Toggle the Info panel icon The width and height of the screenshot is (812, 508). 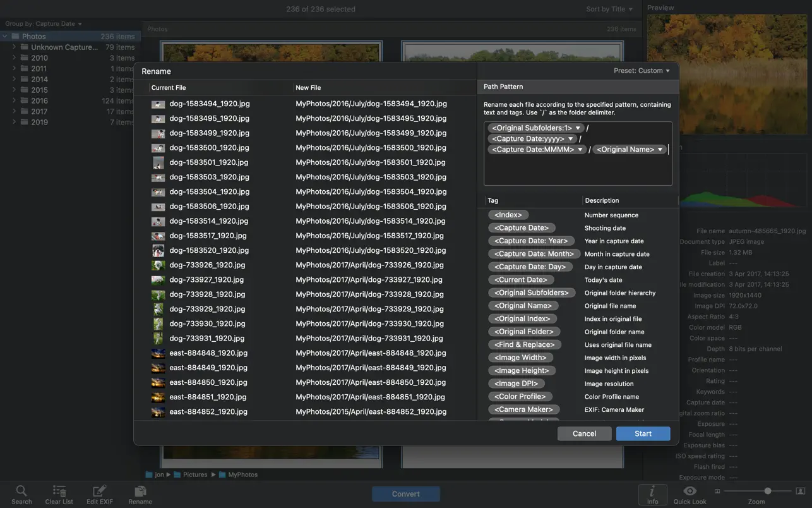652,492
